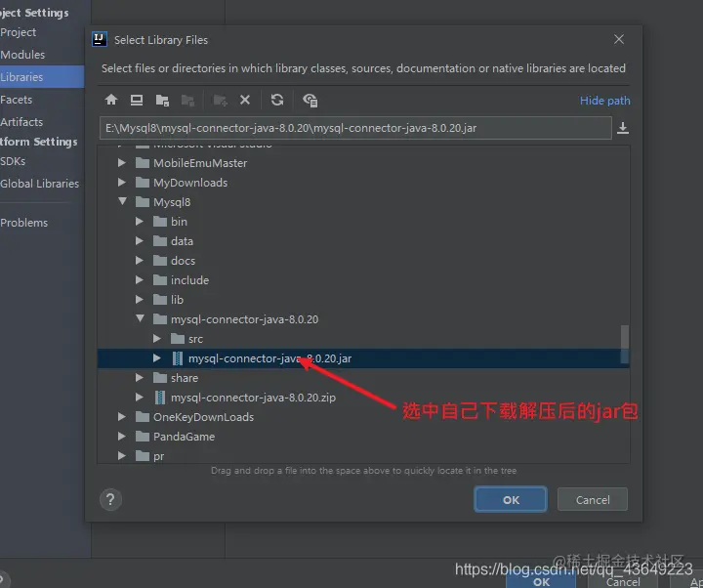
Task: Toggle show hidden files icon
Action: pos(310,100)
